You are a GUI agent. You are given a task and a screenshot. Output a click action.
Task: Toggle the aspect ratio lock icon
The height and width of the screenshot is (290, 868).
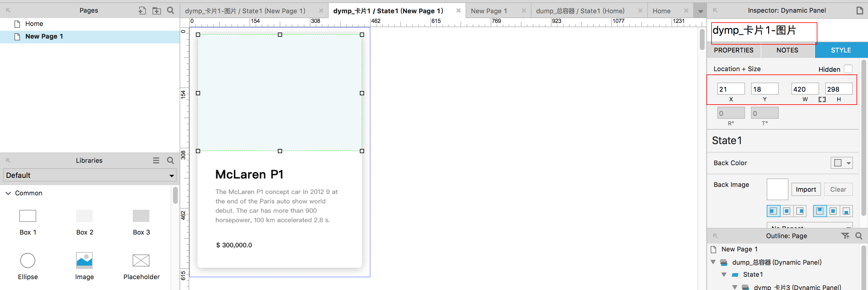[x=822, y=99]
